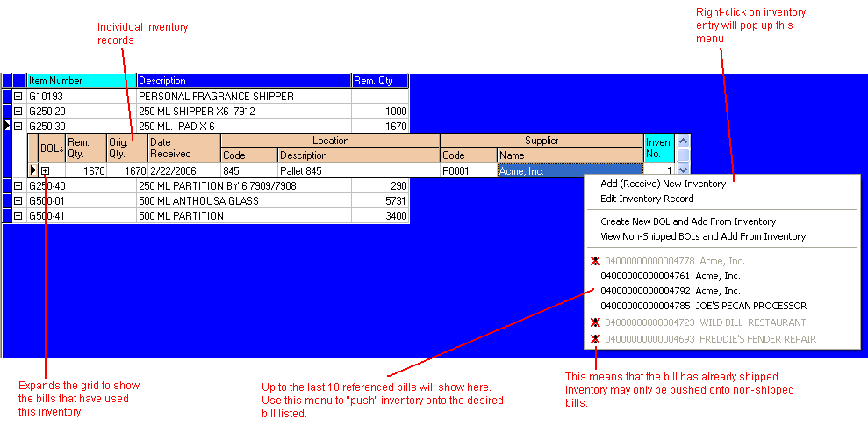868x441 pixels.
Task: Select the Acme, Inc. supplier name cell
Action: [570, 171]
